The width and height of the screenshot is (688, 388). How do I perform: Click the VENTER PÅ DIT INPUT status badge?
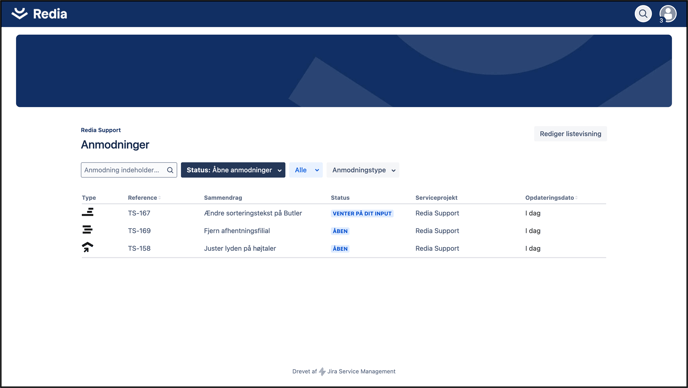pyautogui.click(x=362, y=213)
